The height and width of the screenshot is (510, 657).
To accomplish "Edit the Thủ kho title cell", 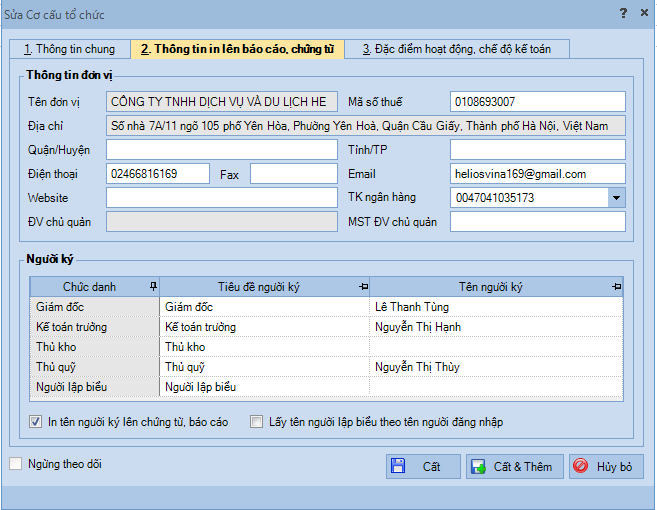I will [x=264, y=347].
